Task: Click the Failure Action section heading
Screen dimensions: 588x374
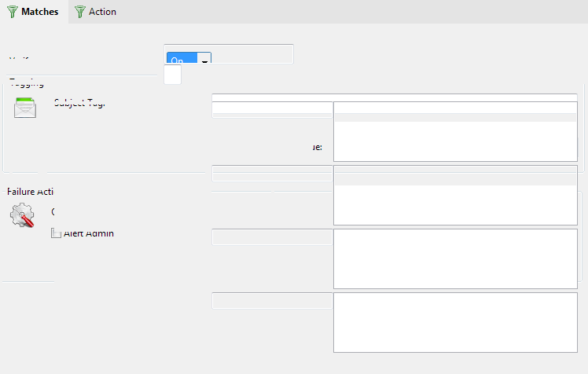Action: coord(30,192)
